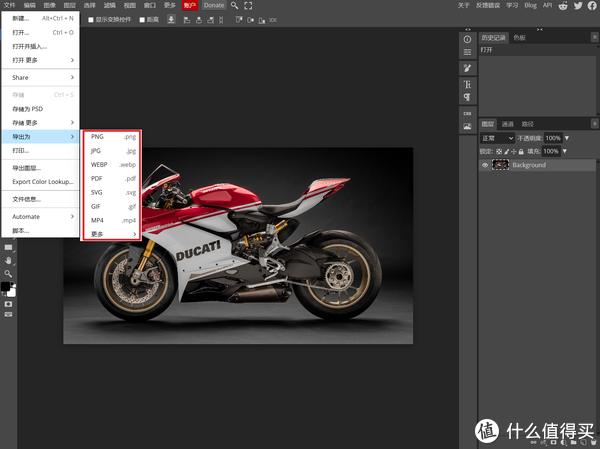Open the search magnifier in the menu bar
This screenshot has height=449, width=600.
click(x=235, y=5)
